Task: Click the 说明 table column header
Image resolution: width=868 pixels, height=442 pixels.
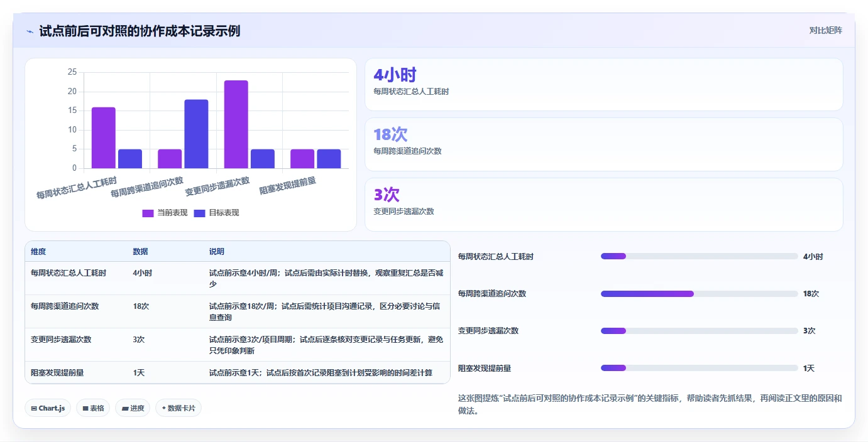Action: [x=217, y=252]
